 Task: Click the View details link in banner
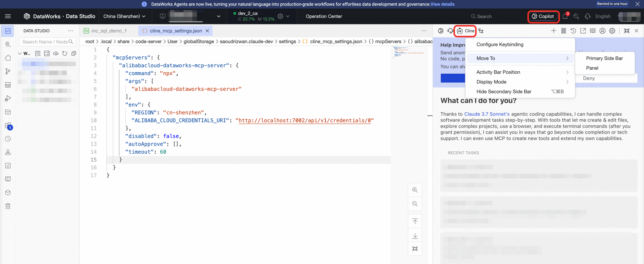click(x=442, y=4)
